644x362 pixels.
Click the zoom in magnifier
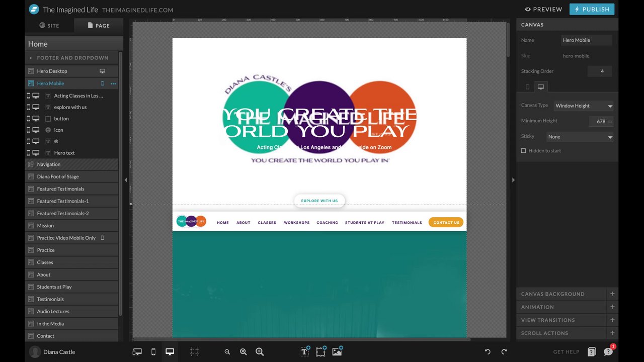pyautogui.click(x=260, y=352)
